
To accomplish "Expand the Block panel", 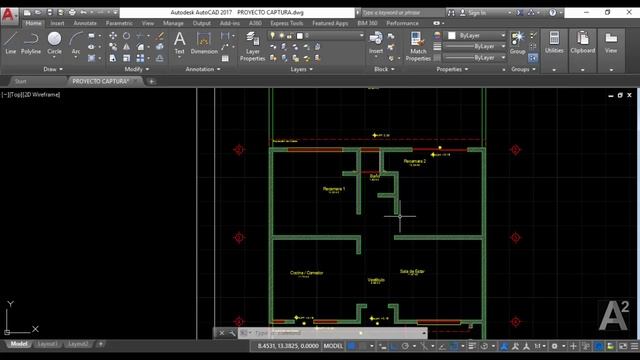I will (x=384, y=69).
